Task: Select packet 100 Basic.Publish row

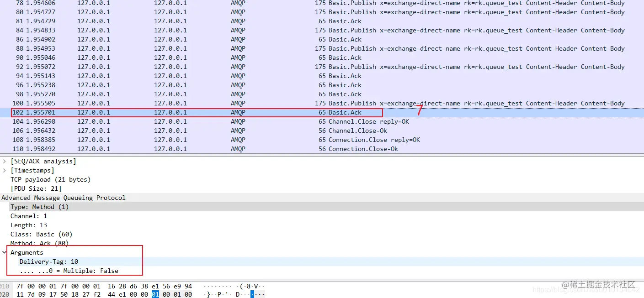Action: [x=322, y=103]
